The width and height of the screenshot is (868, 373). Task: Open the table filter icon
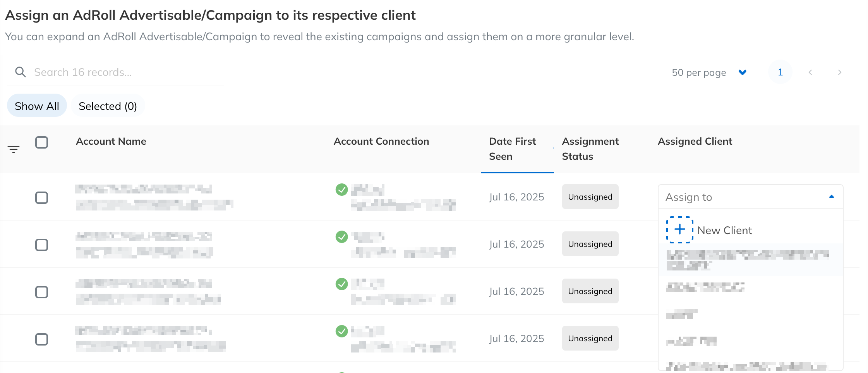pyautogui.click(x=14, y=149)
